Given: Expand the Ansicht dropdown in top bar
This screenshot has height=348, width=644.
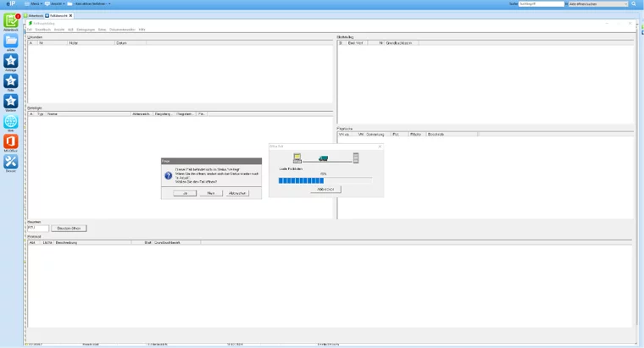Looking at the screenshot, I should (58, 4).
